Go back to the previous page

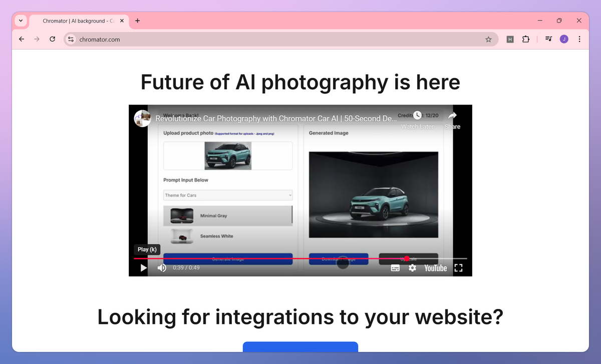coord(22,39)
